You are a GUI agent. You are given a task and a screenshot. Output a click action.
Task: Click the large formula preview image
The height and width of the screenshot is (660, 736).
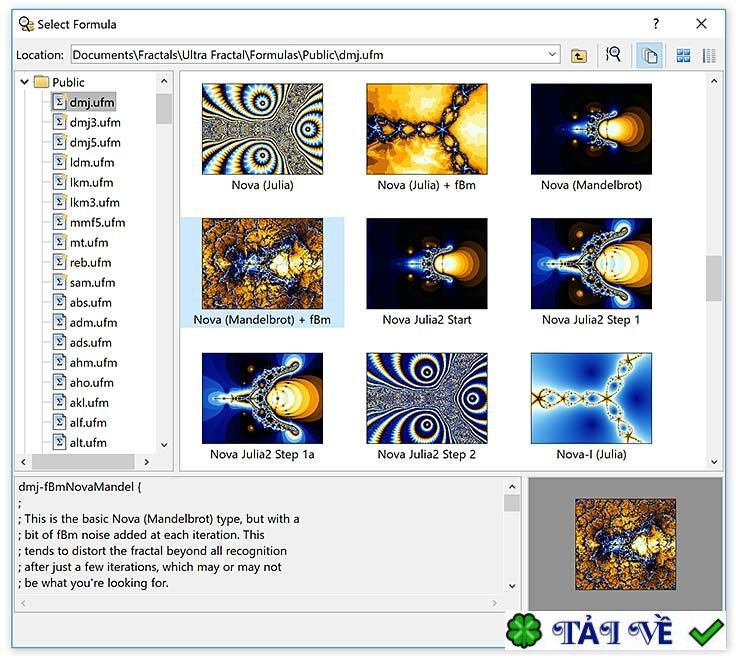tap(625, 544)
